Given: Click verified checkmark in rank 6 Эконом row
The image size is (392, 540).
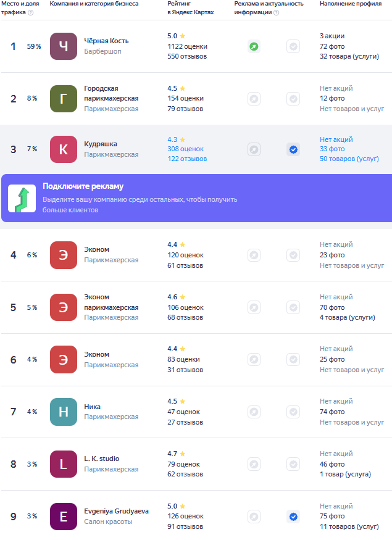Looking at the screenshot, I should click(293, 360).
